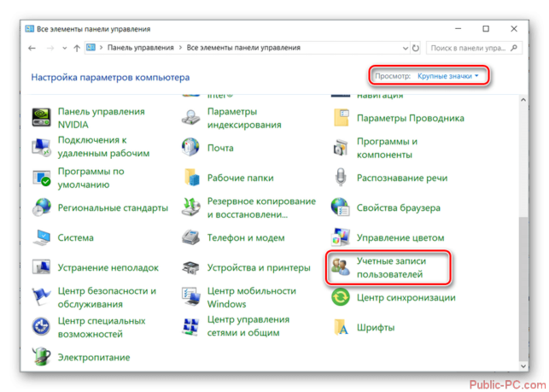
Task: Open the user accounts icon
Action: click(x=341, y=267)
